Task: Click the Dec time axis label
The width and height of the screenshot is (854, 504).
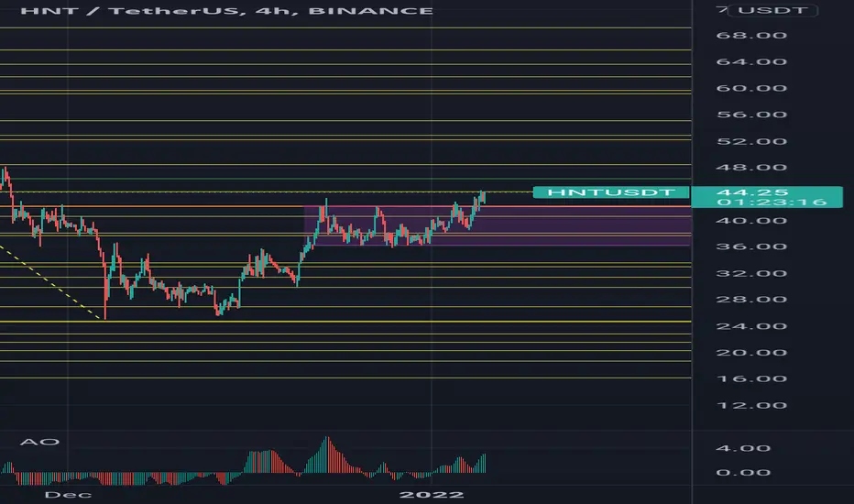Action: [x=68, y=495]
